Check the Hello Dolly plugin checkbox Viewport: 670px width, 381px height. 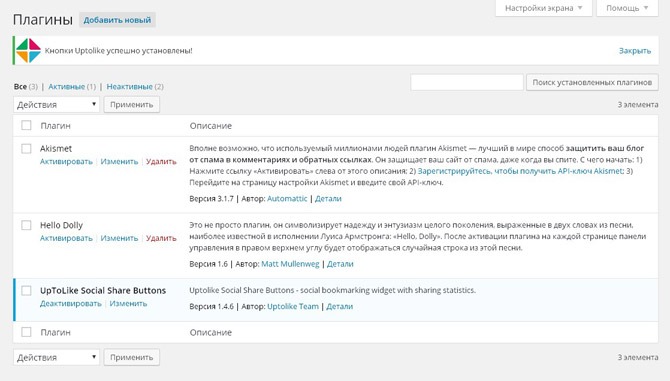coord(26,225)
